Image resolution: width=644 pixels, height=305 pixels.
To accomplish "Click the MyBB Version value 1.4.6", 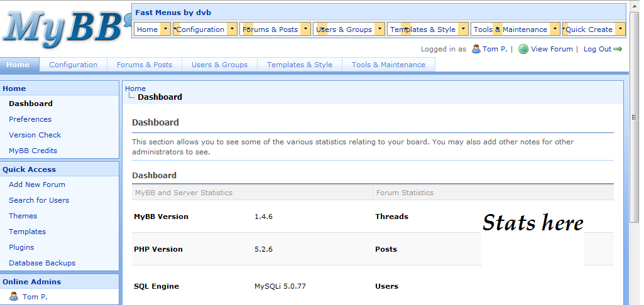I will [263, 217].
